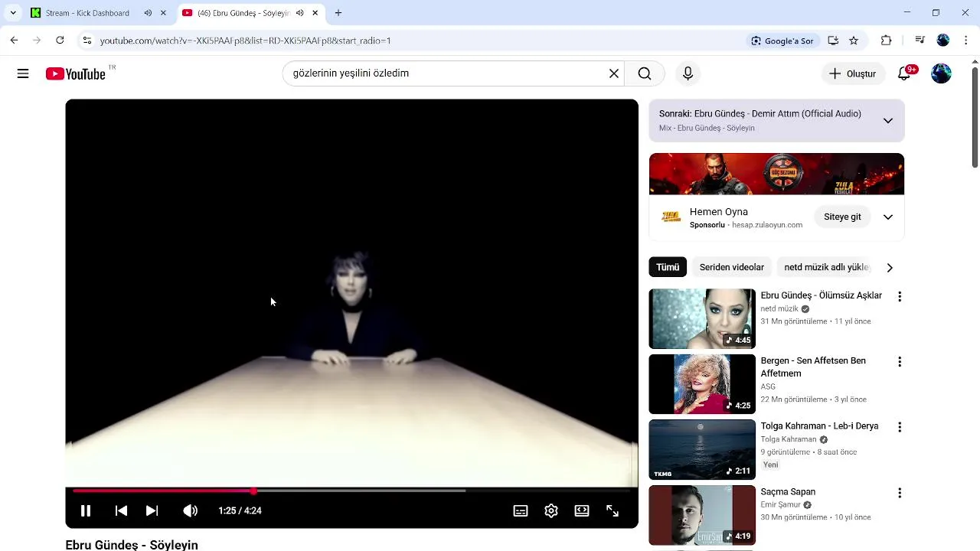Skip to the previous video
Viewport: 980px width, 551px height.
coord(121,510)
